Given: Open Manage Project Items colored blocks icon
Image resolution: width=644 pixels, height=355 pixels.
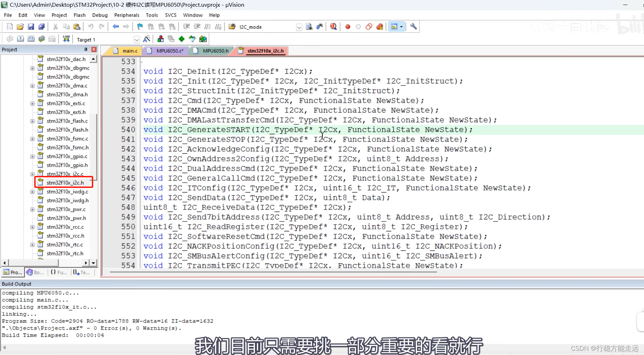Looking at the screenshot, I should (x=161, y=39).
